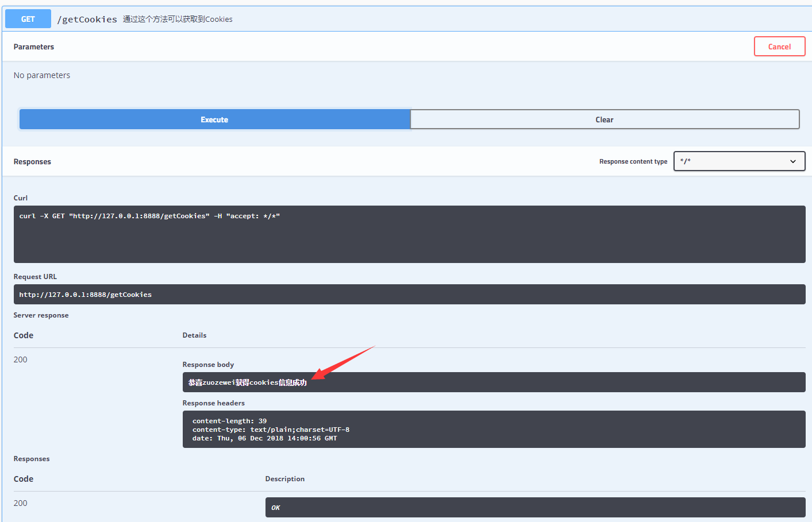Select the curl command text block
Screen dimensions: 812x522
409,234
